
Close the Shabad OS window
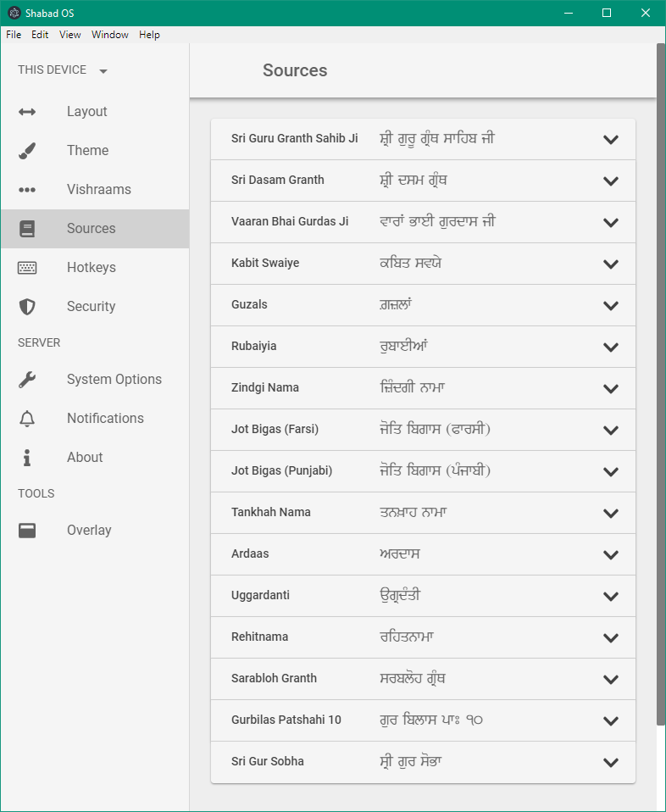(646, 13)
